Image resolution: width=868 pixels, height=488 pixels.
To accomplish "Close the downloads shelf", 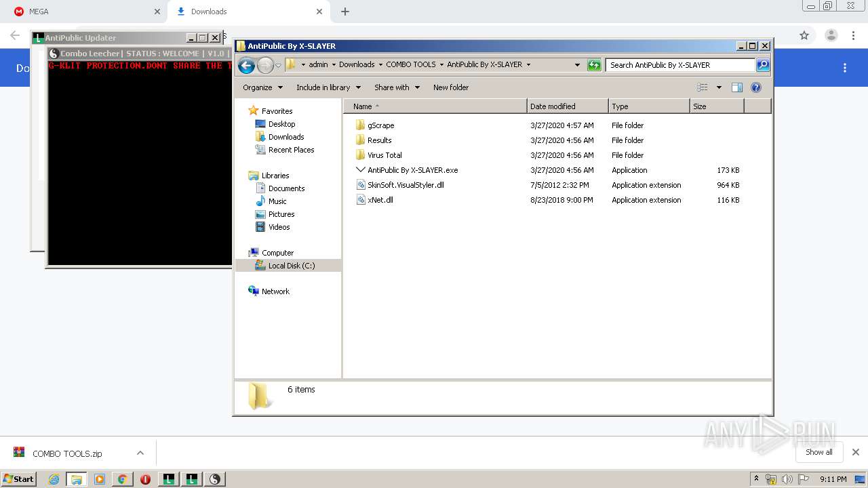I will tap(856, 452).
